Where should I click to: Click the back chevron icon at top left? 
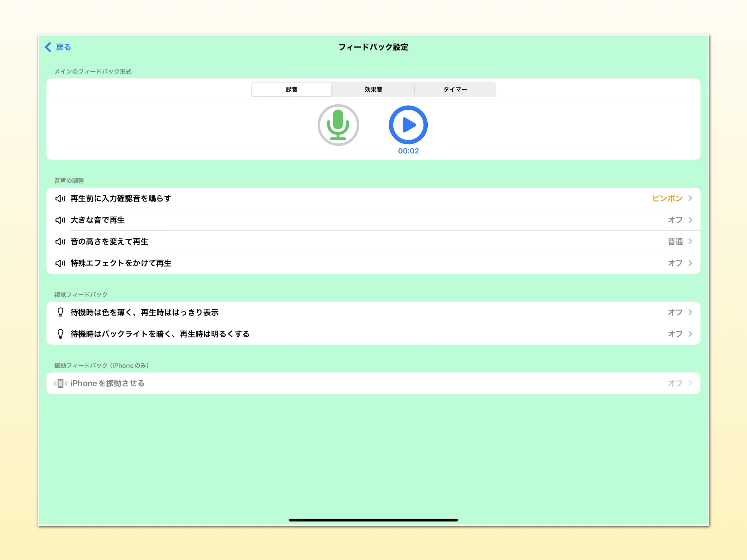(x=48, y=47)
